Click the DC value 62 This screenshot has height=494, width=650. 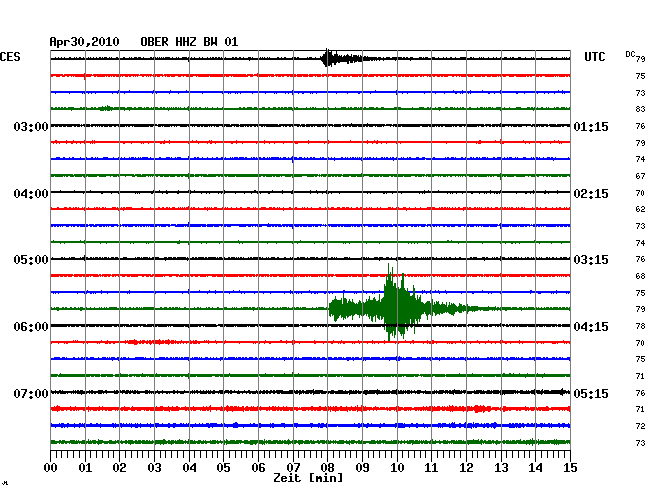(640, 209)
